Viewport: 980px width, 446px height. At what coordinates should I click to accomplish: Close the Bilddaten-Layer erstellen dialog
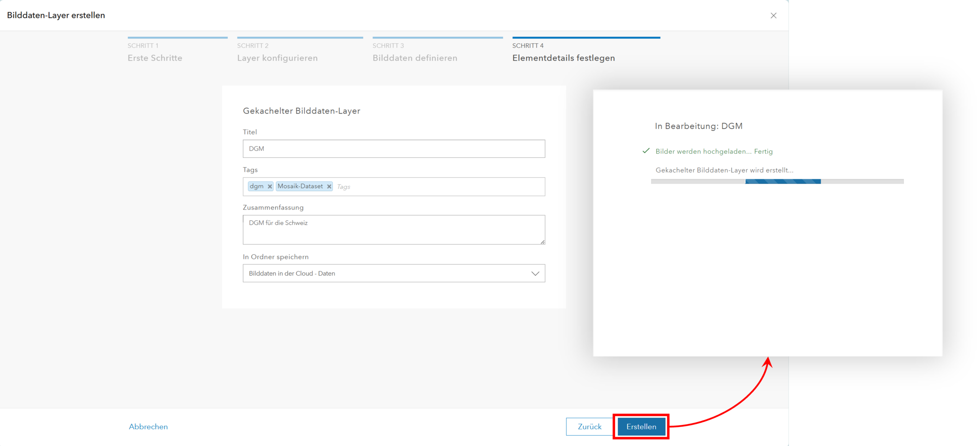click(773, 16)
